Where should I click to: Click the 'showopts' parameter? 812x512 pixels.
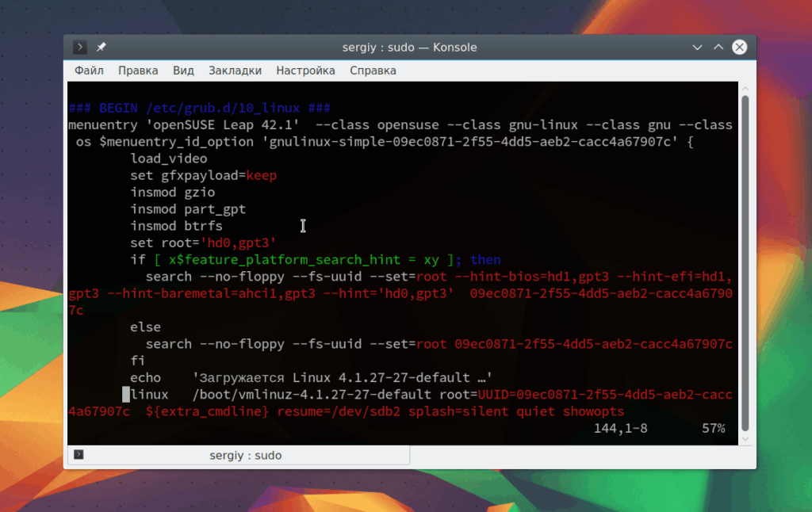[x=594, y=411]
